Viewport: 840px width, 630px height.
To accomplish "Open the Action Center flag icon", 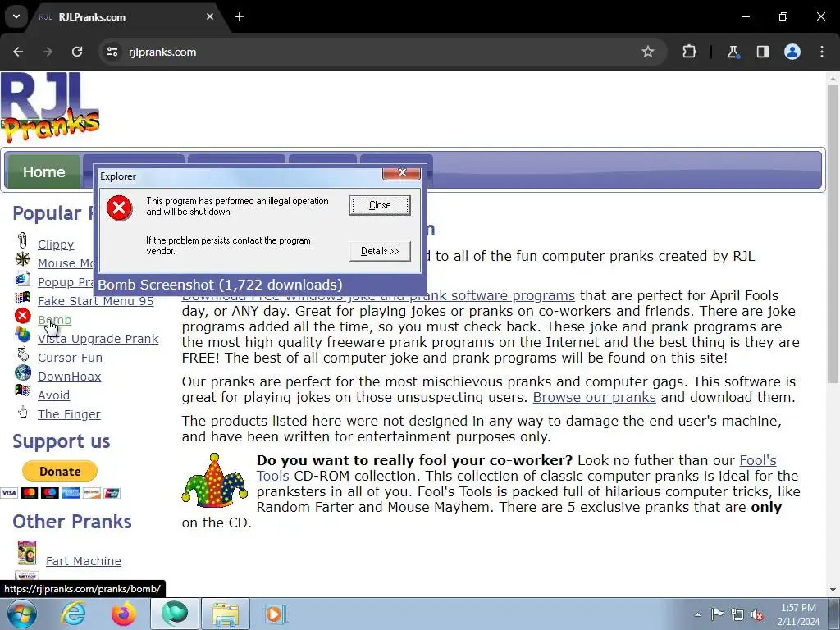I will coord(717,614).
